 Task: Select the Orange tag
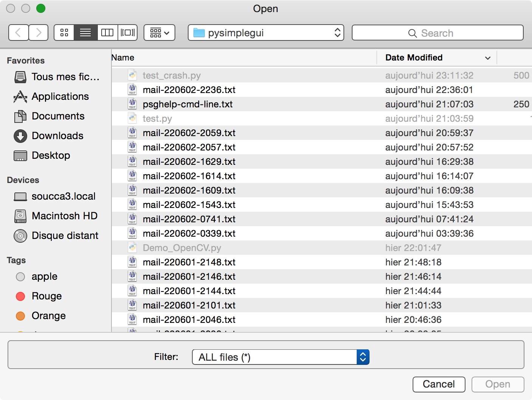(x=48, y=316)
